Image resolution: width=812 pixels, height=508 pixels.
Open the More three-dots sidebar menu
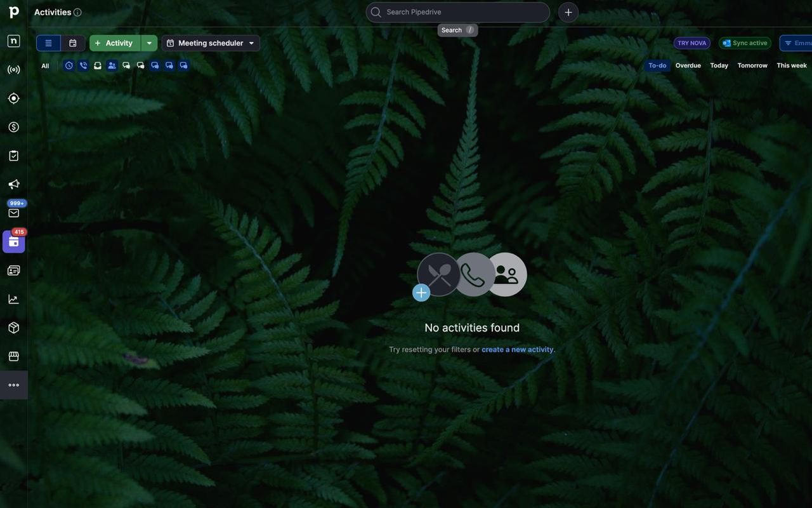tap(14, 385)
